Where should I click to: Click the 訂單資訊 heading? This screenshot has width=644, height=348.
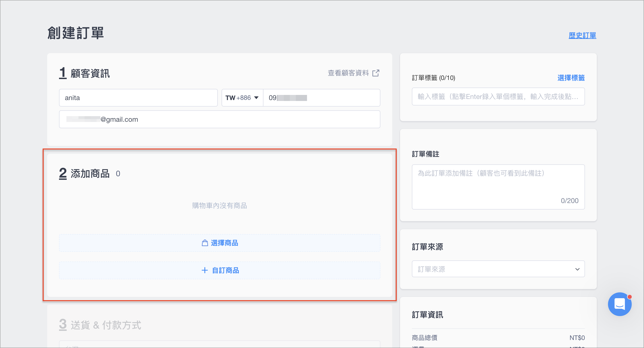[428, 315]
